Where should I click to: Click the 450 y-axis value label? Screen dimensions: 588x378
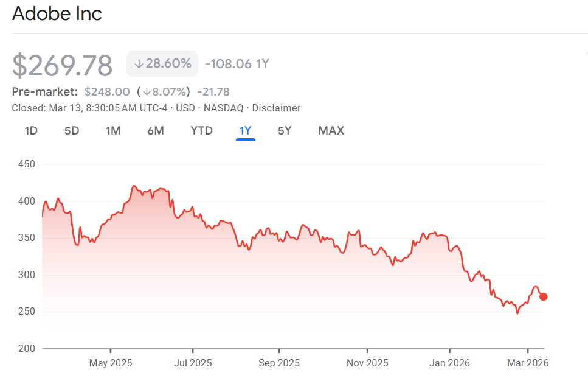coord(27,164)
